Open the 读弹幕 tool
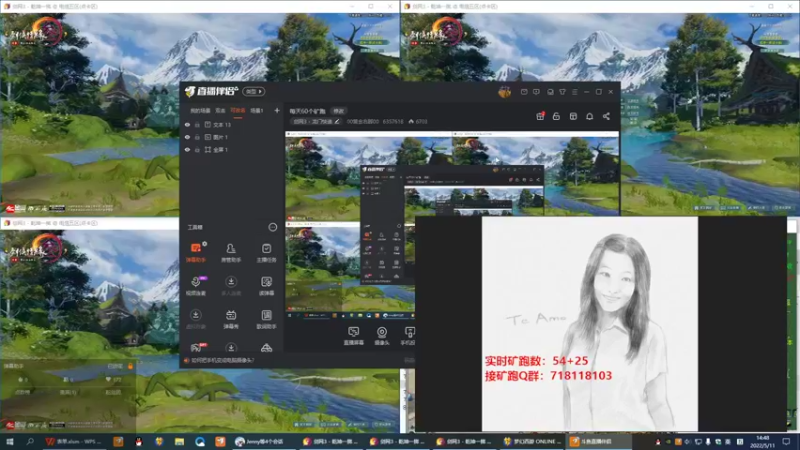 point(266,286)
